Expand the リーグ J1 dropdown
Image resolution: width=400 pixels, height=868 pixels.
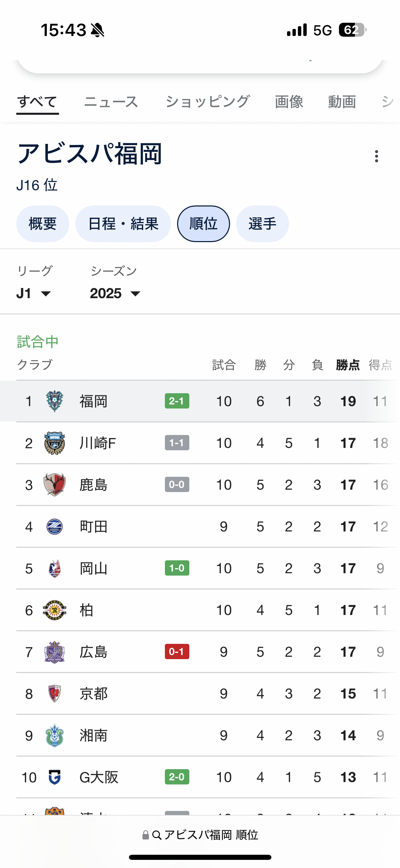pyautogui.click(x=34, y=293)
